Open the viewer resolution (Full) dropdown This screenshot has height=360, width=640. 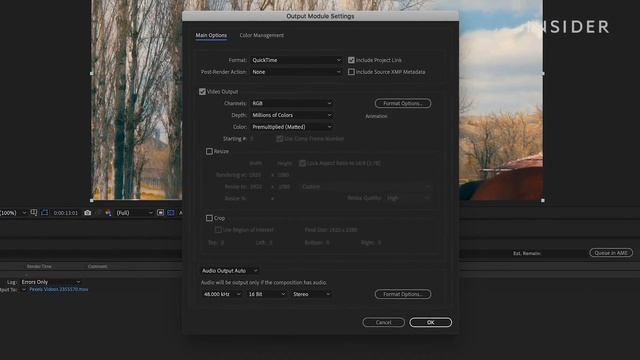tap(134, 213)
